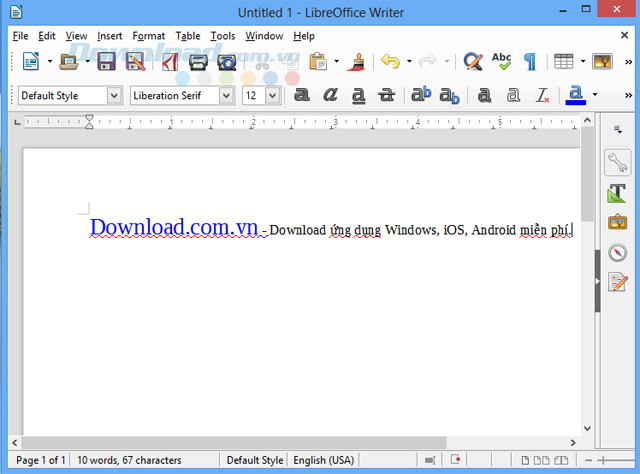The image size is (640, 474).
Task: Click the horizontal scrollbar right arrow
Action: [573, 443]
